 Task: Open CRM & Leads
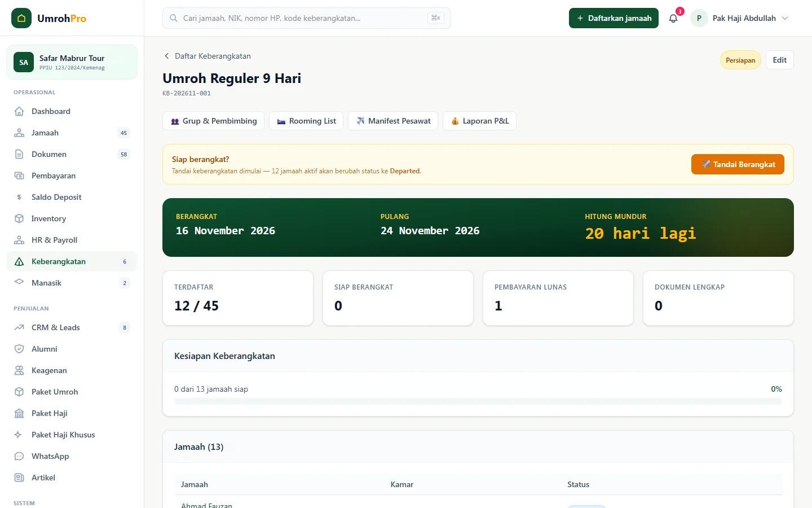72,327
